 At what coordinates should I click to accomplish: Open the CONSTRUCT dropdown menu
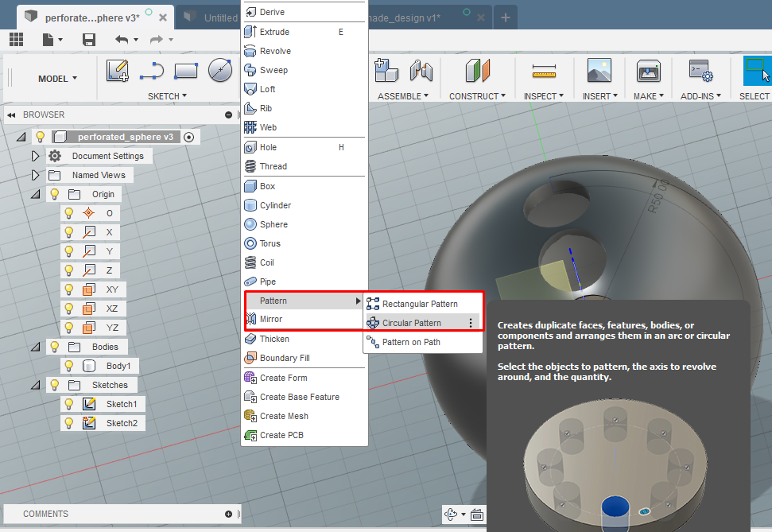pos(477,96)
